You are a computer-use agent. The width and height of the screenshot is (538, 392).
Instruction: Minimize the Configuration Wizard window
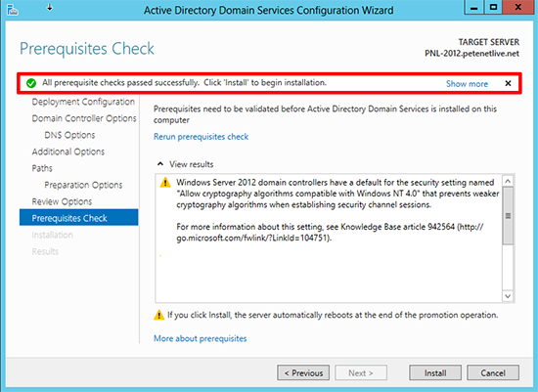pyautogui.click(x=474, y=7)
